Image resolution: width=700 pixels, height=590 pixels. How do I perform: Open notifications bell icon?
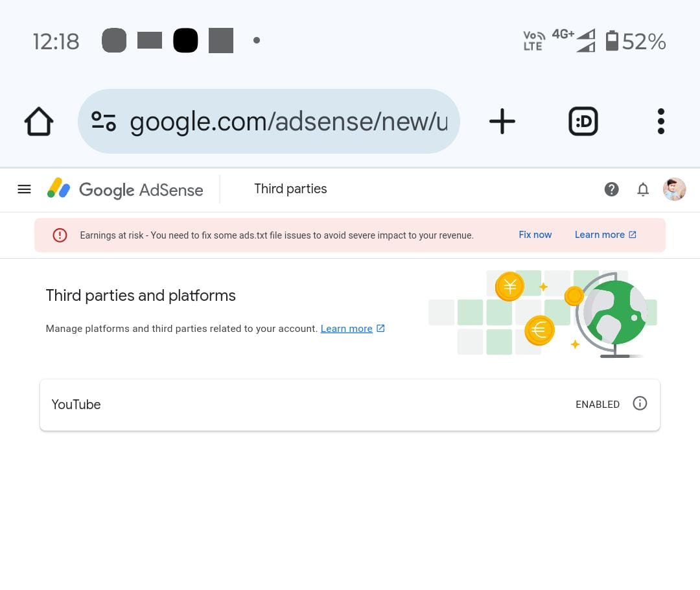pyautogui.click(x=643, y=189)
